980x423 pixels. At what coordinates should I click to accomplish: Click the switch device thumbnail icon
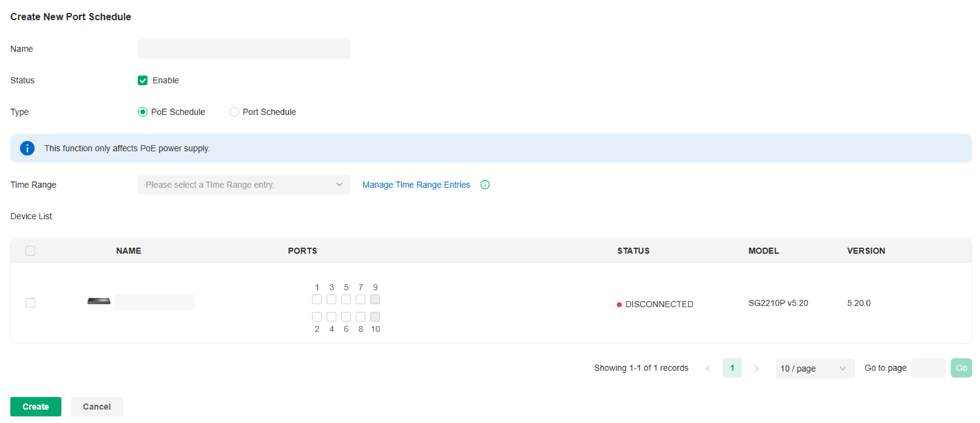(99, 301)
